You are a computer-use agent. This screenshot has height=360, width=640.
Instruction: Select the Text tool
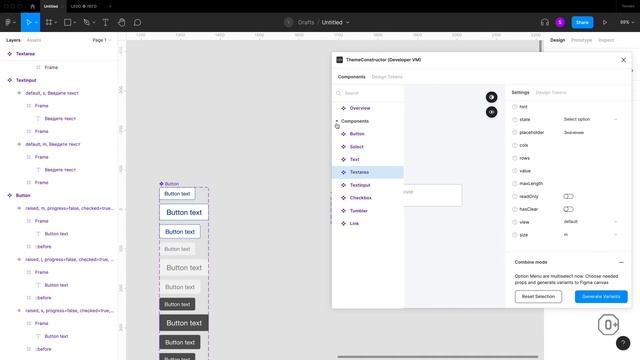[x=105, y=22]
